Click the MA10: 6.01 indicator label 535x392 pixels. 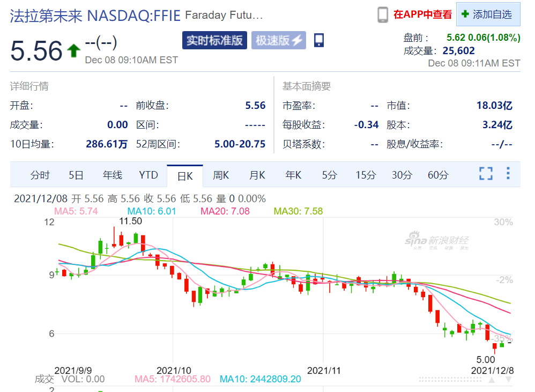click(152, 211)
